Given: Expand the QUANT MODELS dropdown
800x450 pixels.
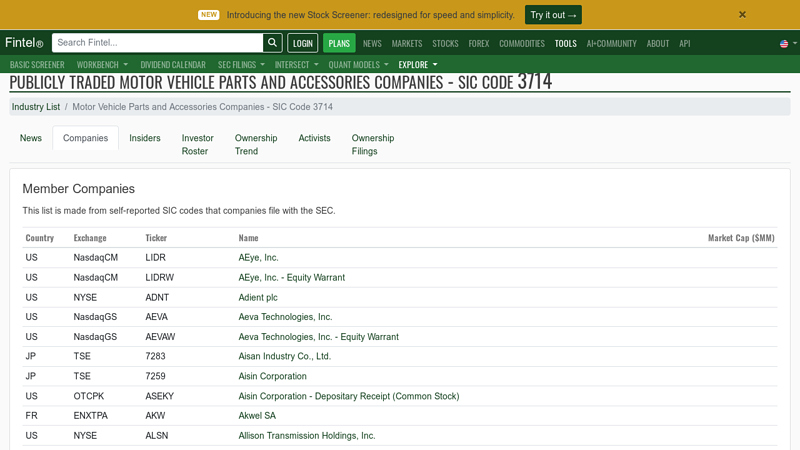Looking at the screenshot, I should (358, 65).
